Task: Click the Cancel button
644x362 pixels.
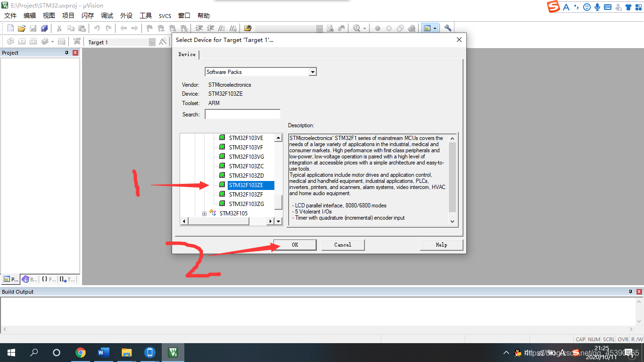Action: tap(343, 245)
